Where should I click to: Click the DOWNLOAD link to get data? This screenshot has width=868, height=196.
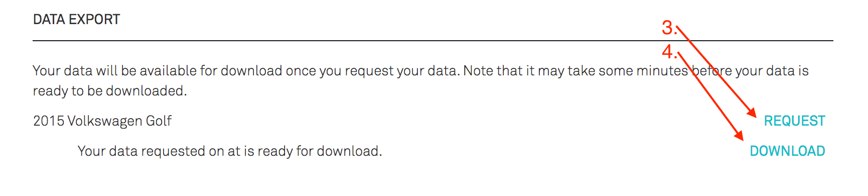pyautogui.click(x=787, y=151)
